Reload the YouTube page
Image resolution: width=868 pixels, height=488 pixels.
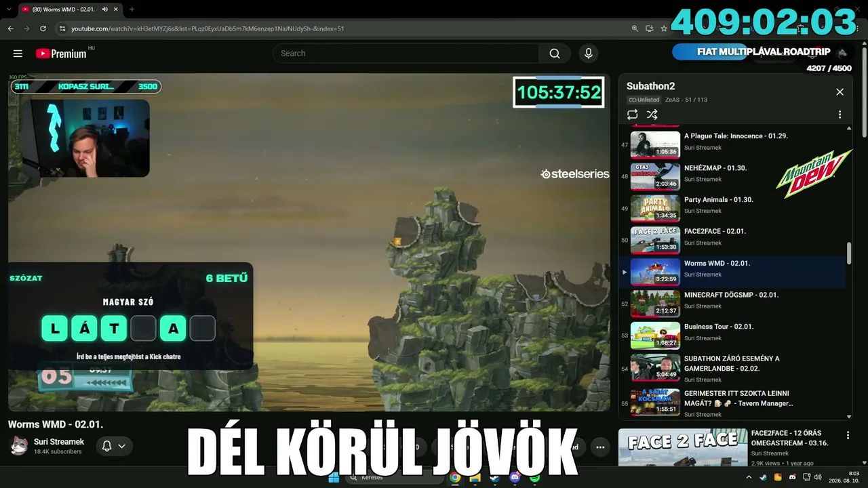coord(43,28)
